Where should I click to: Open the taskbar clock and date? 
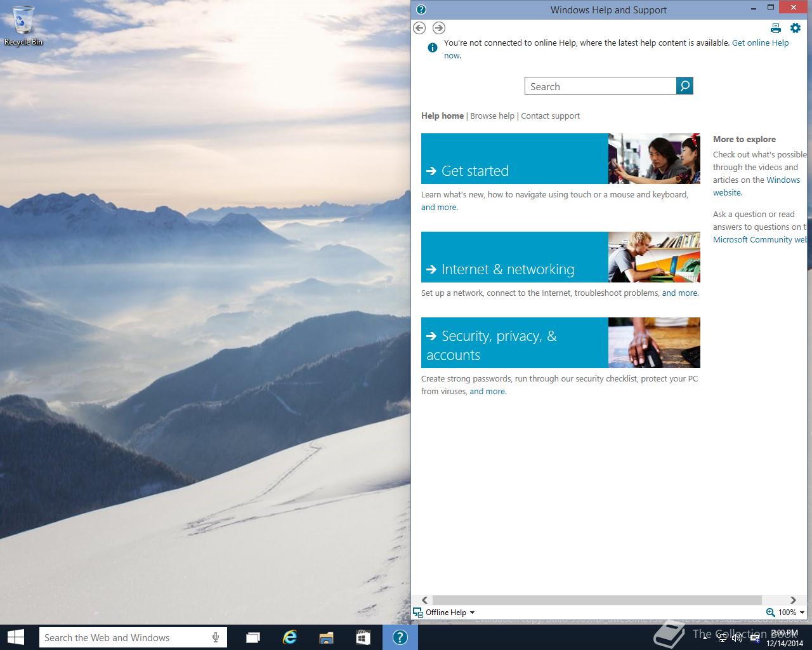(x=785, y=638)
